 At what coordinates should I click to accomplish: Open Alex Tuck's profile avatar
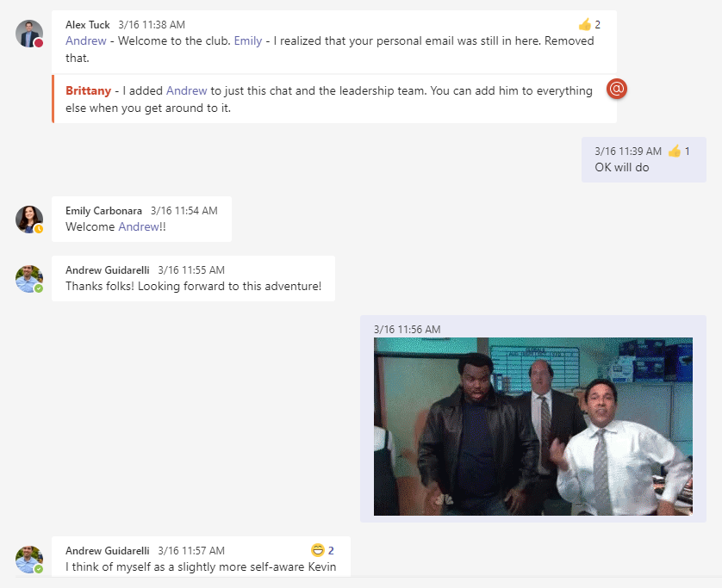pyautogui.click(x=29, y=34)
